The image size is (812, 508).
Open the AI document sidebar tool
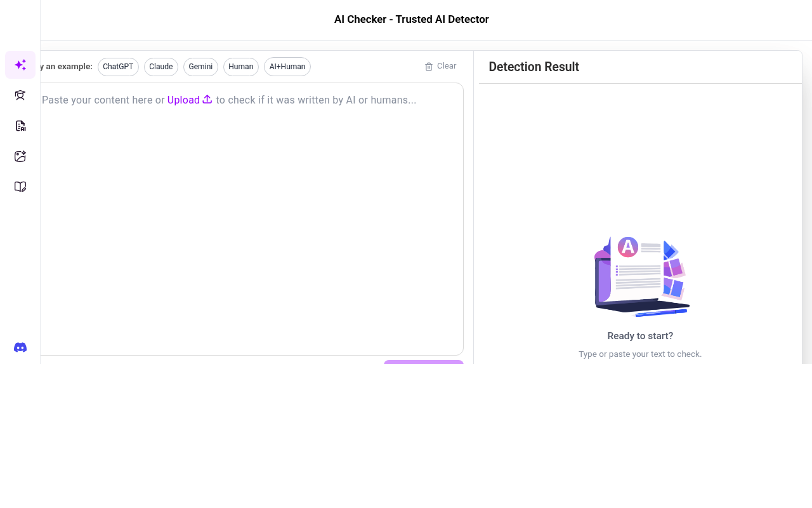[x=20, y=126]
